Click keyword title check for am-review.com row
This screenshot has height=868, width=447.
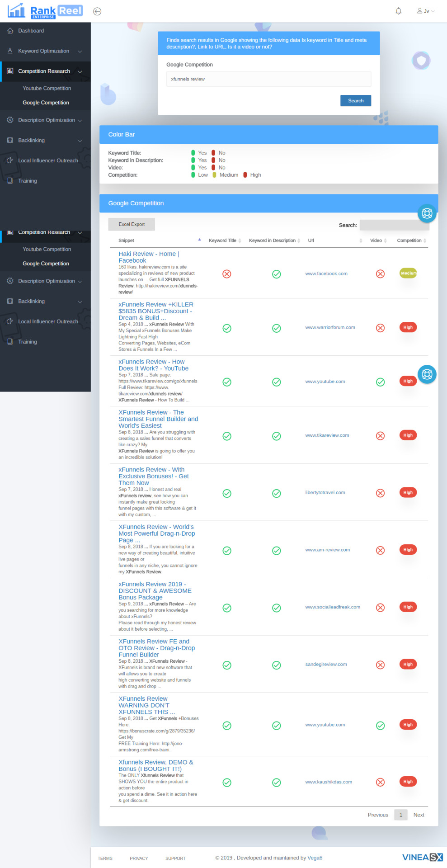tap(227, 551)
